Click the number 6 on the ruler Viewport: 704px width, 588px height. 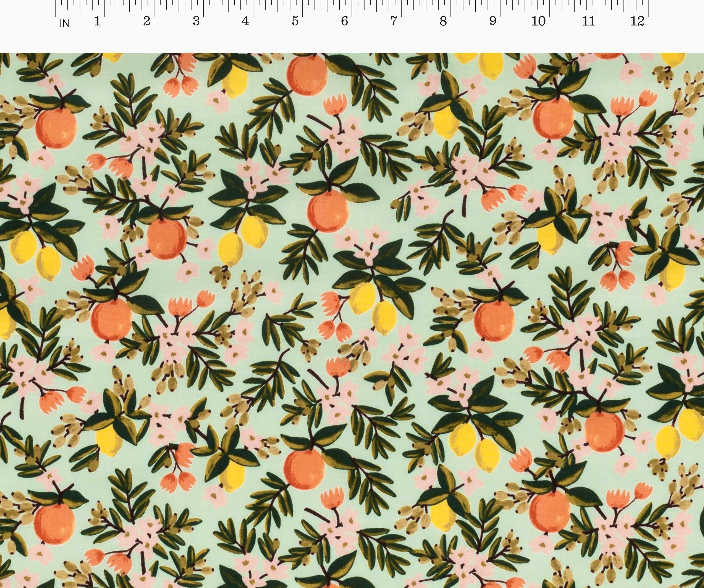[x=344, y=21]
